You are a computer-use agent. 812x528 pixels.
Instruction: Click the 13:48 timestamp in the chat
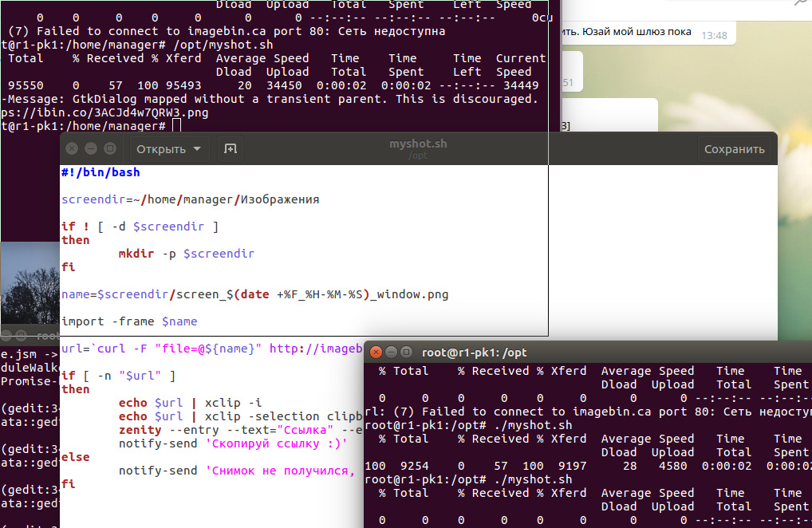click(x=714, y=36)
